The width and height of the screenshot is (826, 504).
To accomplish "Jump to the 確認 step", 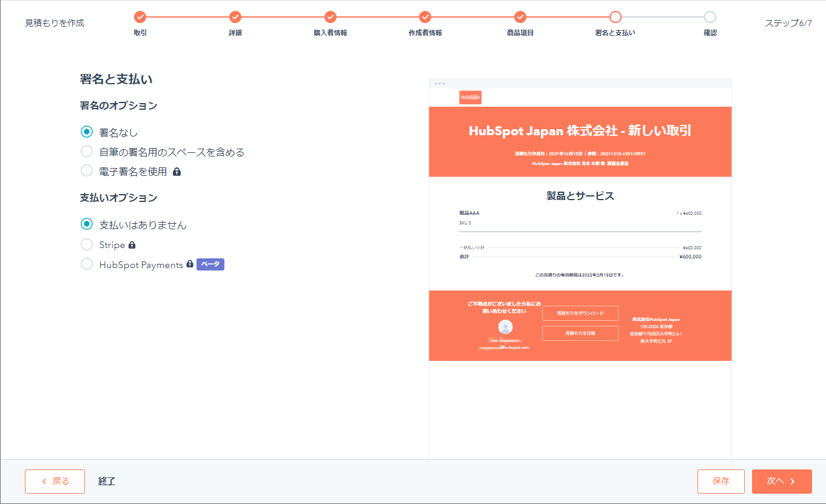I will (x=710, y=17).
